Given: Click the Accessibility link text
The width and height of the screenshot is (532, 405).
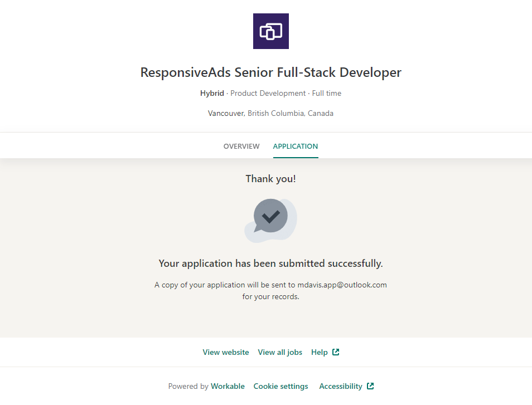Looking at the screenshot, I should pyautogui.click(x=340, y=386).
